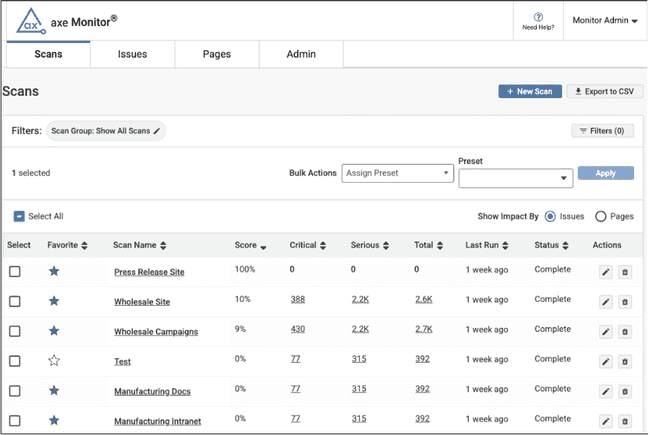
Task: Click the New Scan button
Action: (x=530, y=91)
